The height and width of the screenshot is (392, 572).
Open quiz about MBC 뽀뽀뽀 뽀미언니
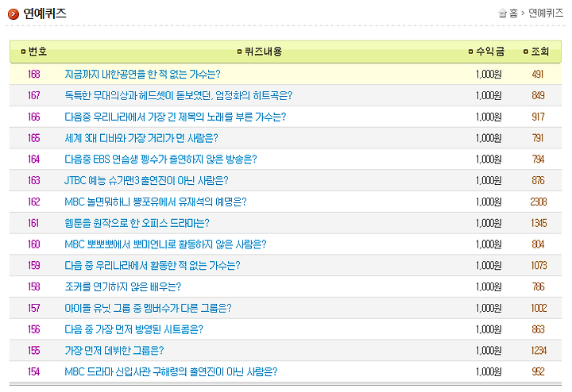tap(165, 244)
